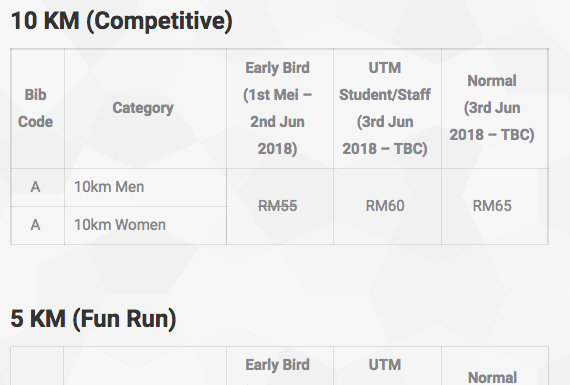This screenshot has height=385, width=570.
Task: Click the struck-through RM55 price
Action: (278, 206)
